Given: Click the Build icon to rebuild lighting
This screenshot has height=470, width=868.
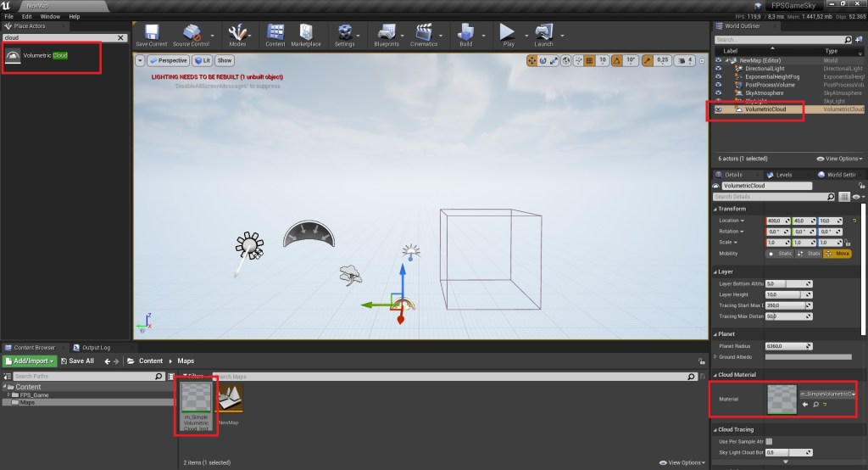Looking at the screenshot, I should click(465, 34).
